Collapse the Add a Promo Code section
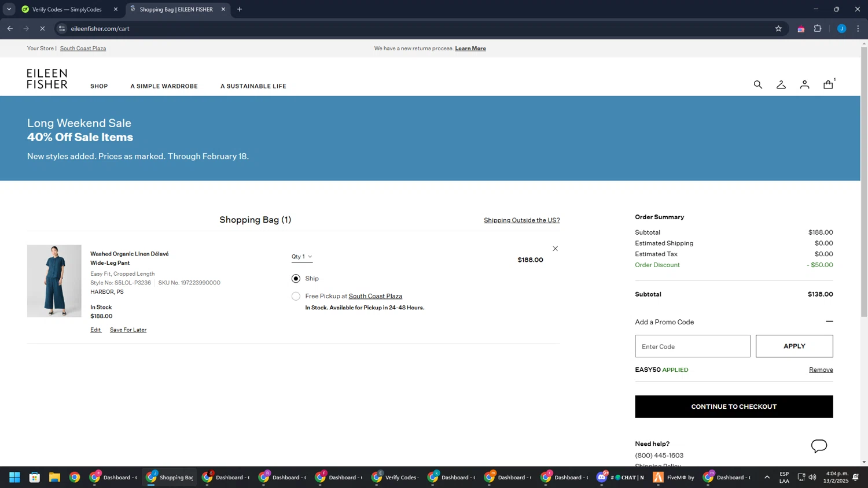The image size is (868, 488). (829, 321)
